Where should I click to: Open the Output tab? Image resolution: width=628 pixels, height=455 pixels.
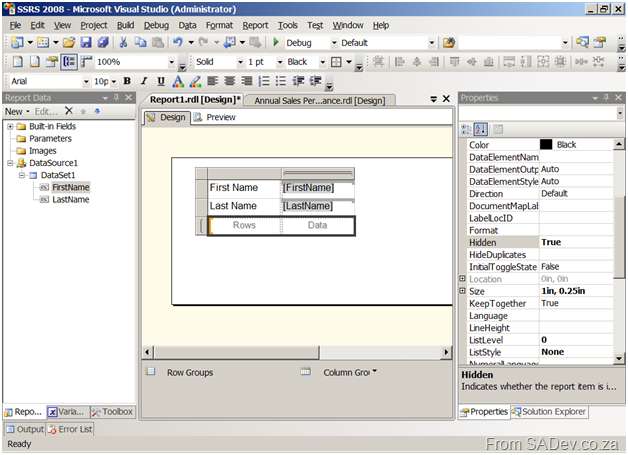pos(25,429)
